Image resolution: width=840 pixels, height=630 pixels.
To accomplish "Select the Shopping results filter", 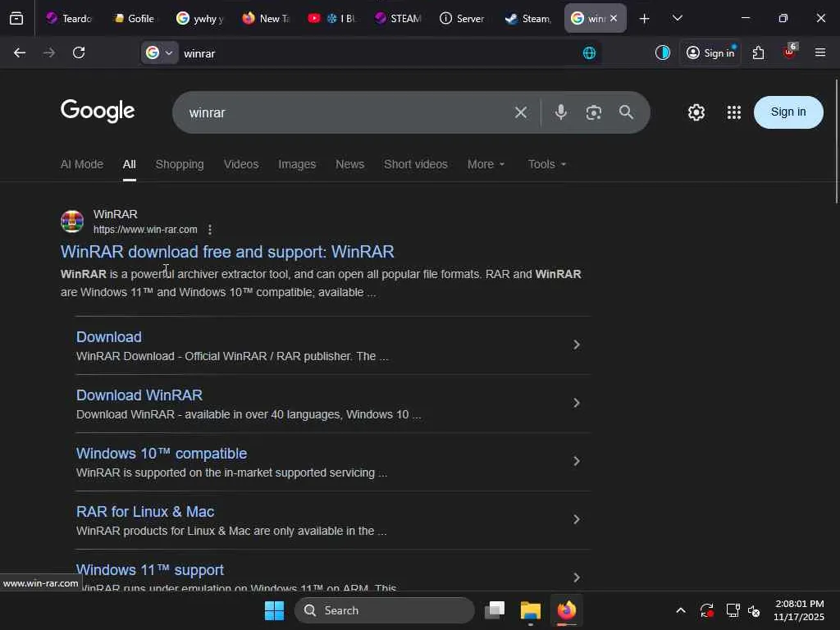I will point(180,164).
